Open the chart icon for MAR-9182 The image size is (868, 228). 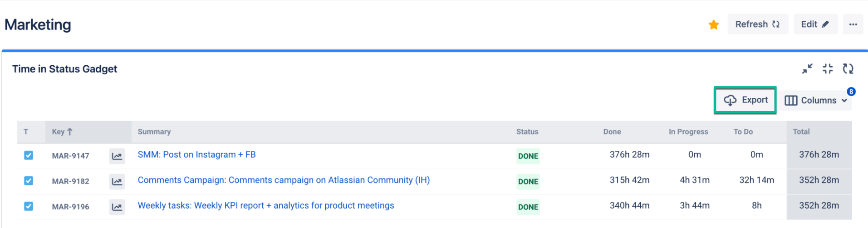click(117, 181)
